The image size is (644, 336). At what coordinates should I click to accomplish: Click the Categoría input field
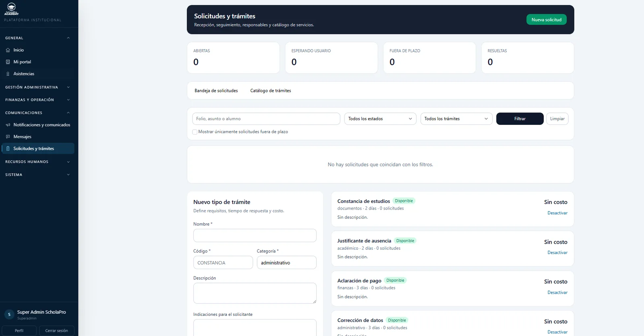(x=287, y=263)
